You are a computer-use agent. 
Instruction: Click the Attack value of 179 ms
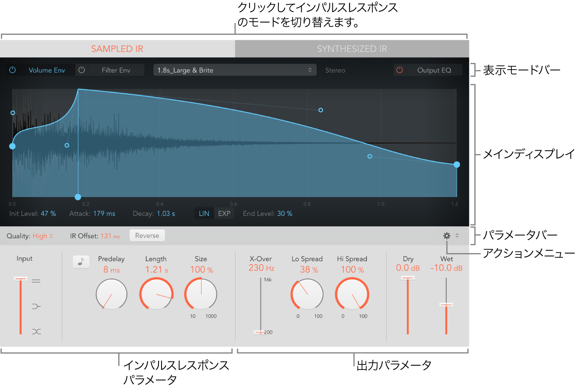click(x=104, y=213)
